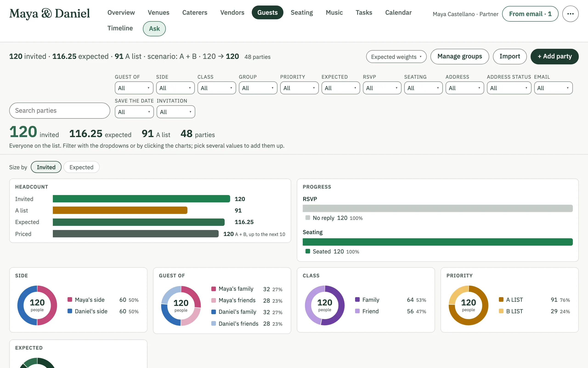This screenshot has height=368, width=588.
Task: Click the Maya's side legend swatch
Action: point(70,299)
